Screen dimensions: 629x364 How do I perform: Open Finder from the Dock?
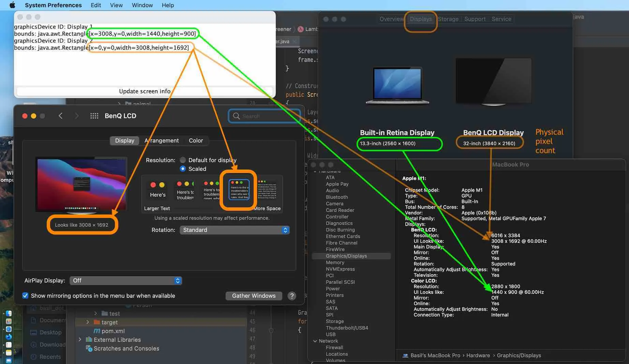(9, 313)
